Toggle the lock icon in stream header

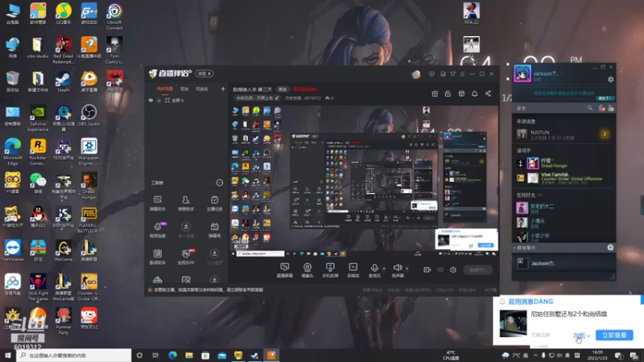click(448, 93)
